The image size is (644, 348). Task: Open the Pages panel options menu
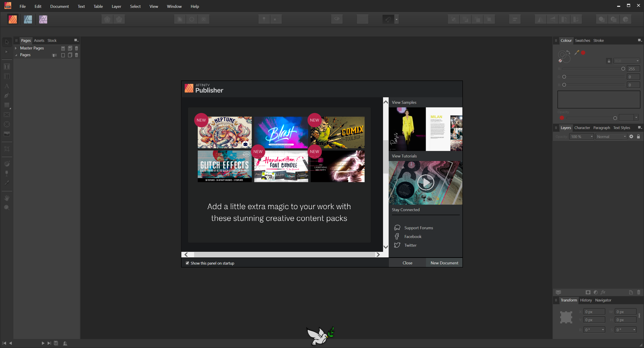pyautogui.click(x=76, y=40)
